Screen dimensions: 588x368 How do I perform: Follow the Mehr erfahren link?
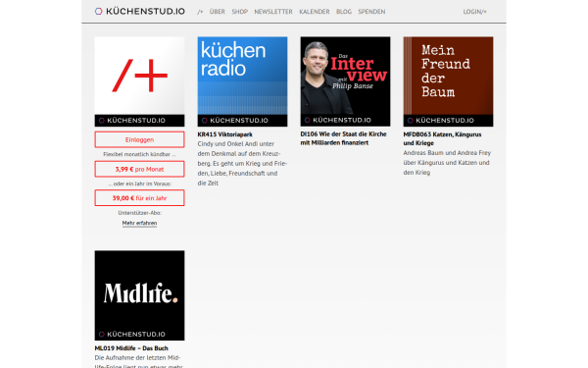pyautogui.click(x=139, y=223)
